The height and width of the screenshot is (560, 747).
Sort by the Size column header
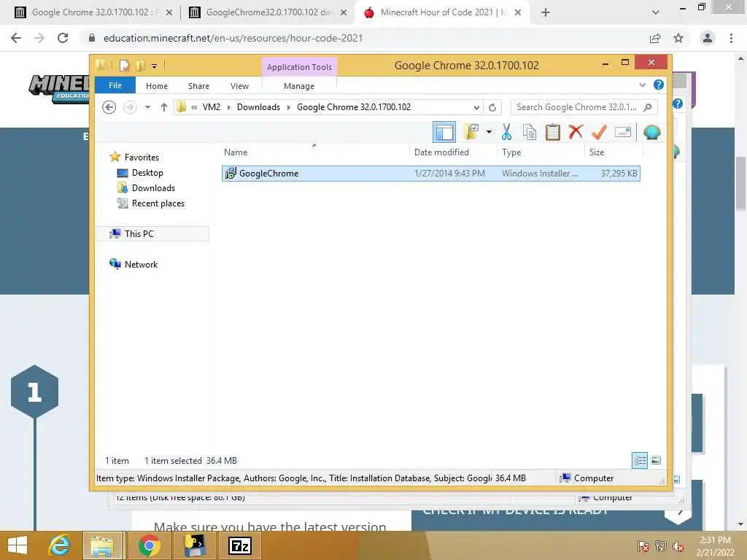coord(597,152)
